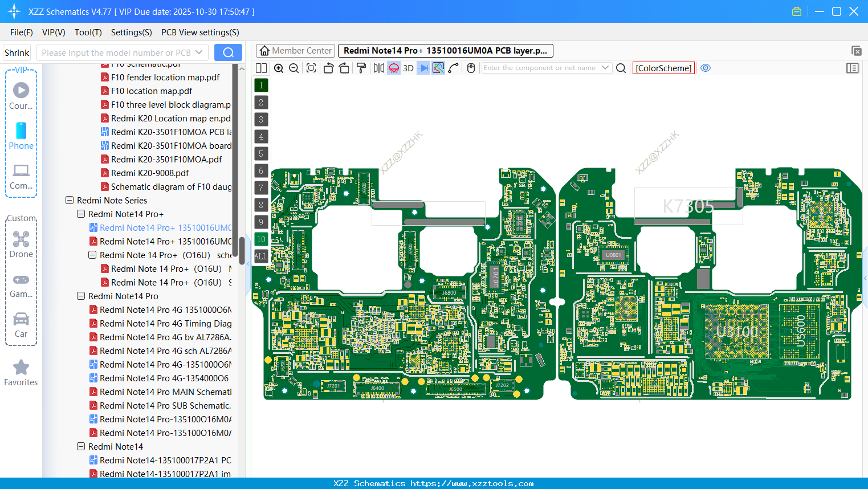Collapse the Redmi Note14 Pro group
This screenshot has width=868, height=489.
click(x=81, y=296)
